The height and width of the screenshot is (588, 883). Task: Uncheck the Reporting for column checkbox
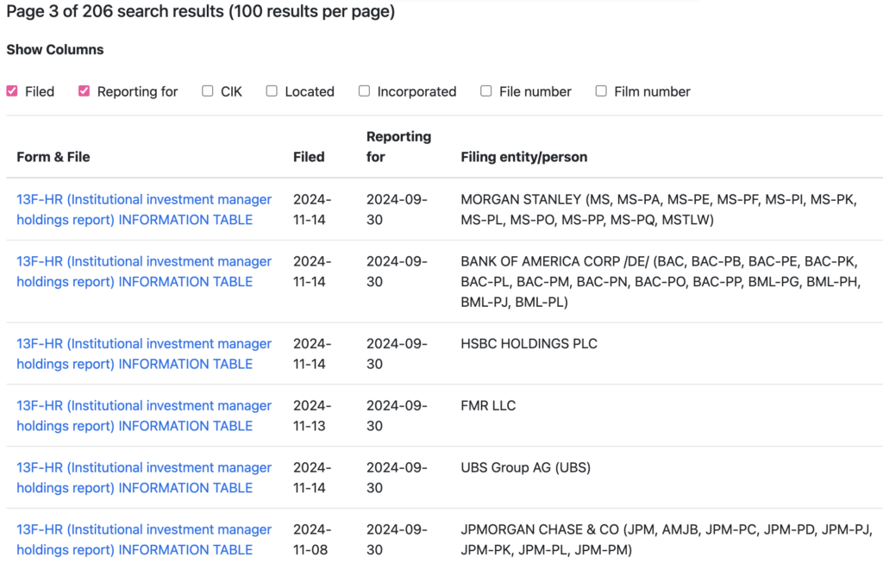(x=85, y=91)
